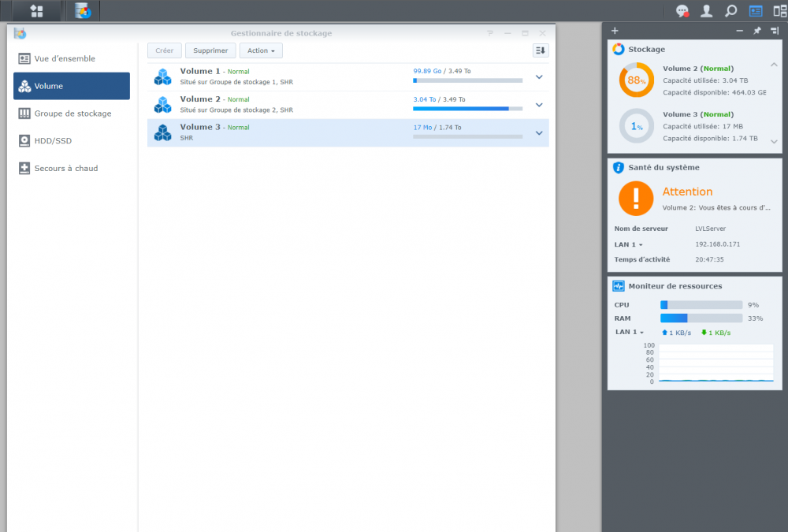Image resolution: width=788 pixels, height=532 pixels.
Task: Toggle the widgets panel icon
Action: point(756,11)
